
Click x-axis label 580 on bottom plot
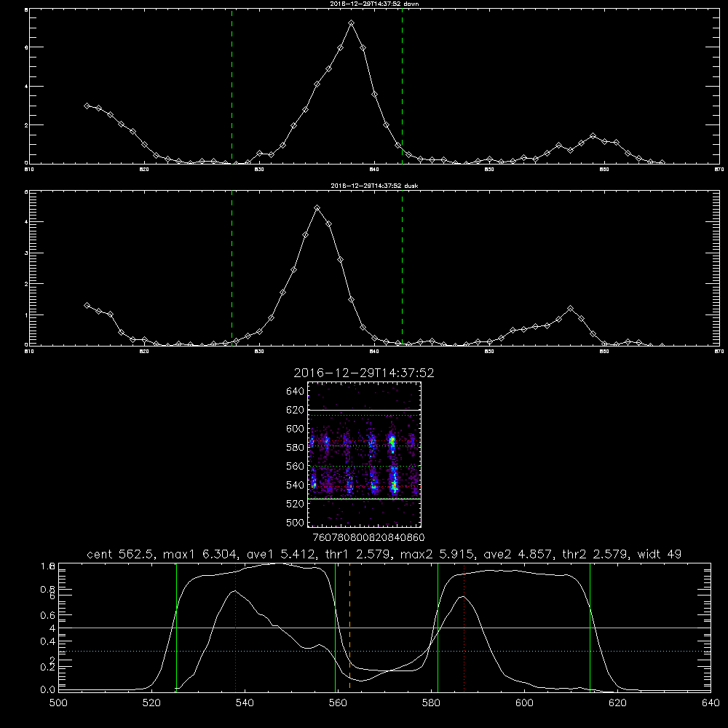pyautogui.click(x=431, y=703)
